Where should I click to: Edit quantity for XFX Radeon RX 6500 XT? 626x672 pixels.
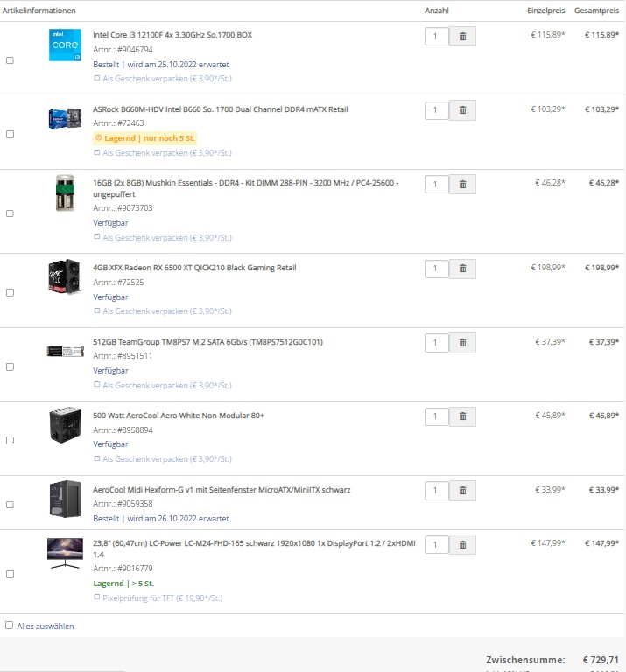[437, 269]
